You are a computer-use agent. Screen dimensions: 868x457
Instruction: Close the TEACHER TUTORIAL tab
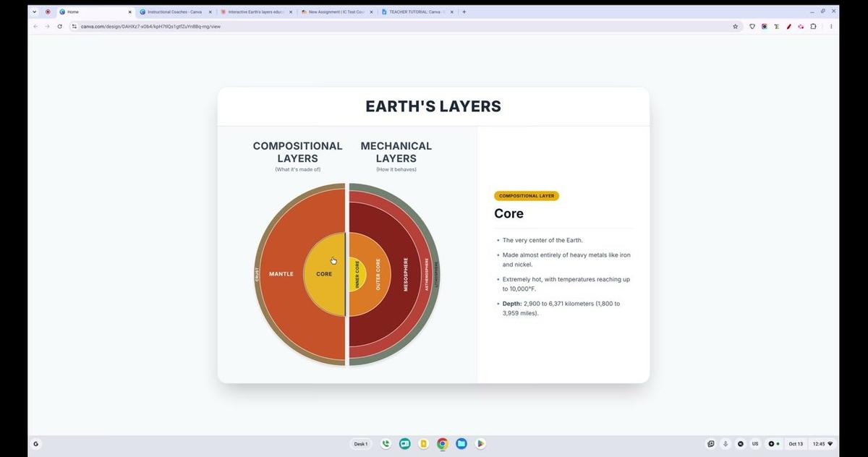click(452, 12)
